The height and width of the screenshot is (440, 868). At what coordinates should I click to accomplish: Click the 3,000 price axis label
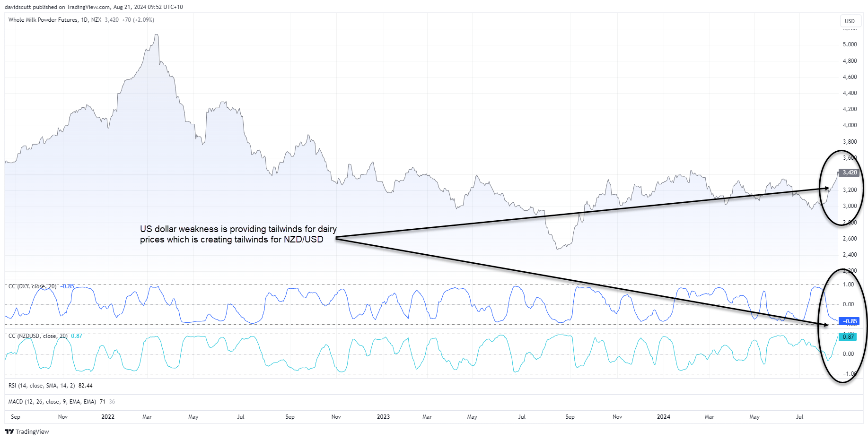point(850,206)
